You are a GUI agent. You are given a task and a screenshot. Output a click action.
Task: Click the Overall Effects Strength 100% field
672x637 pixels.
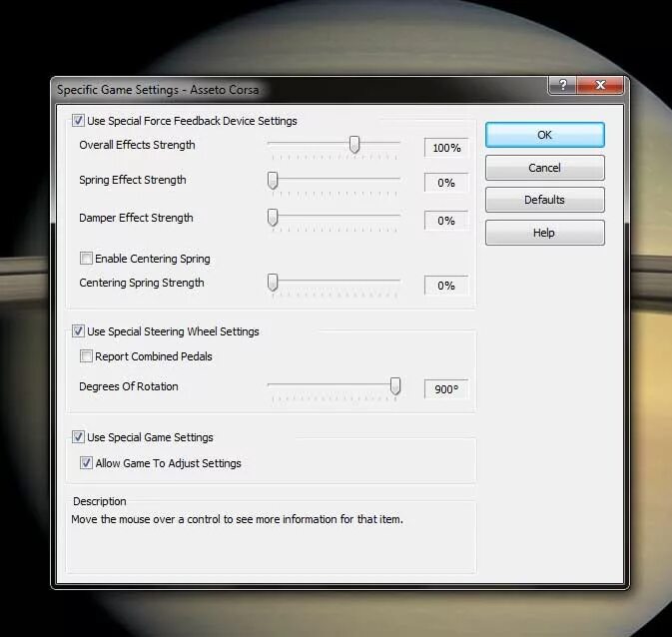pos(446,148)
